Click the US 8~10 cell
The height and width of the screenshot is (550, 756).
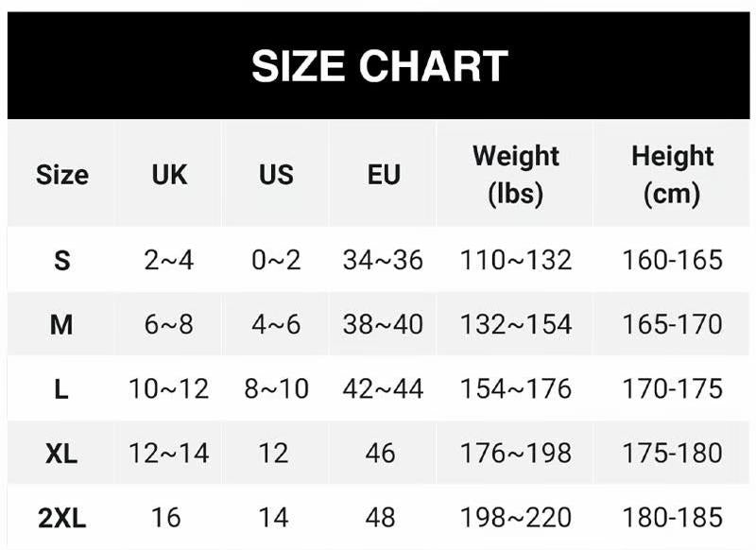(276, 388)
